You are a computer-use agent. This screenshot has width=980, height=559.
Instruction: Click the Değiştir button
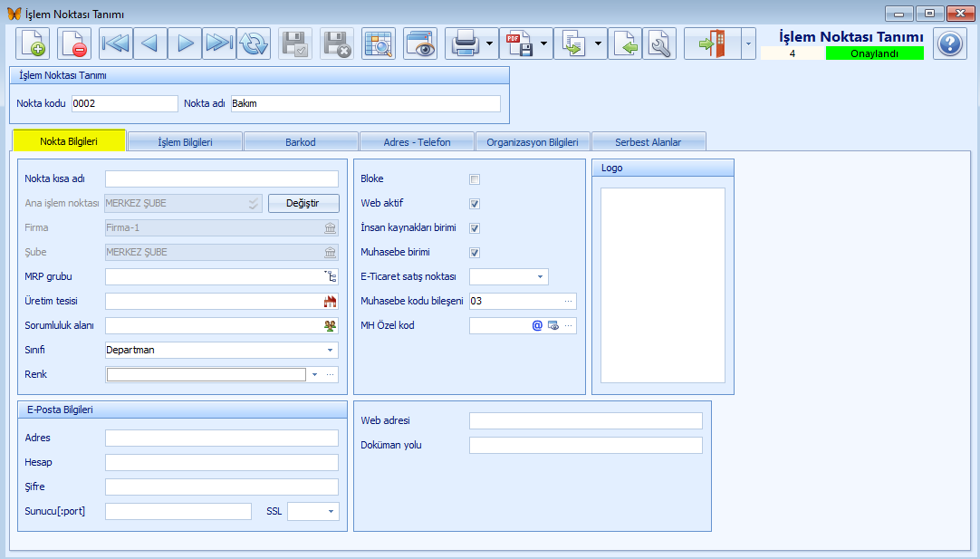[303, 204]
